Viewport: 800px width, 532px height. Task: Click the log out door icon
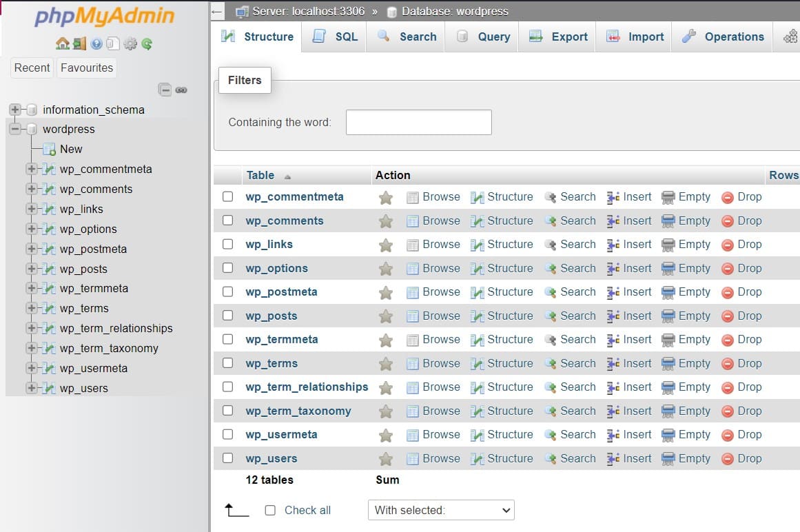pyautogui.click(x=79, y=44)
